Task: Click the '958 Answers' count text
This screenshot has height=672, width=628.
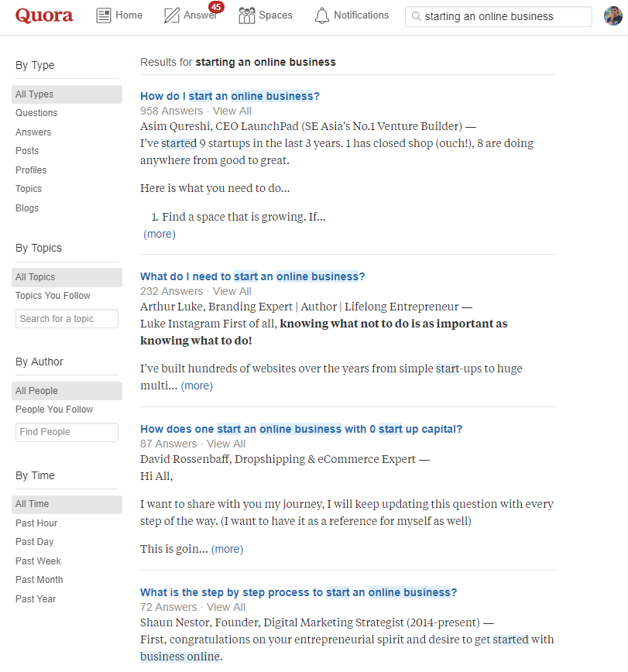Action: [171, 111]
